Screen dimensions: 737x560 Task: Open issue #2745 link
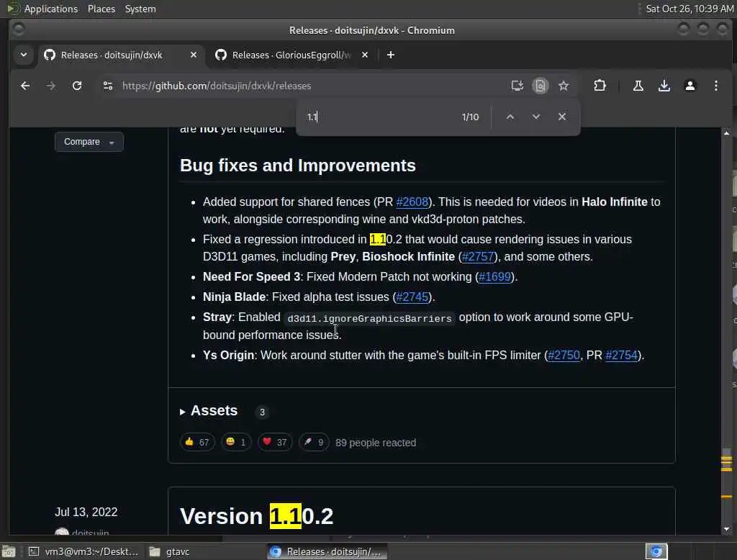(412, 297)
